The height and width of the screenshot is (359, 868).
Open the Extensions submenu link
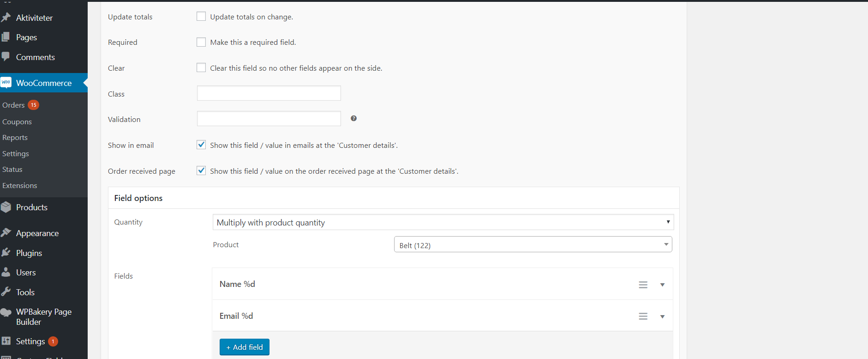click(20, 186)
